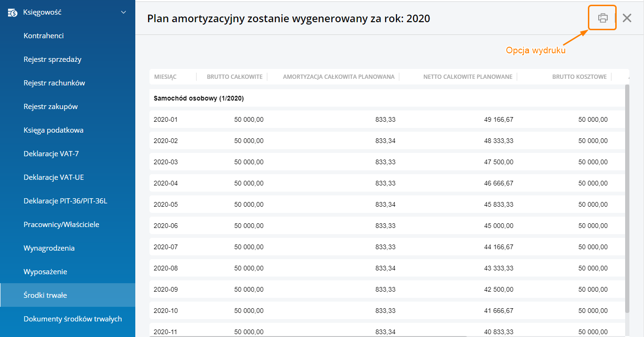
Task: Click the print icon in the header
Action: point(603,18)
